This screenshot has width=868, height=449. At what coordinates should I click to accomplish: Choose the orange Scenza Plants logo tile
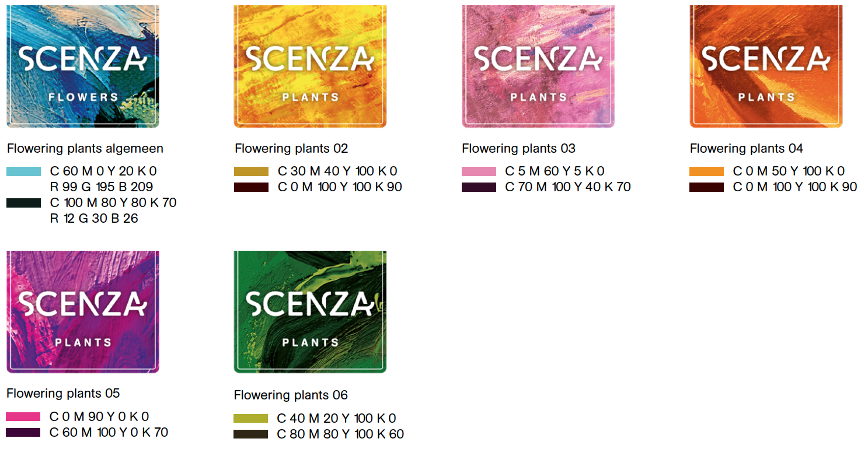coord(766,66)
